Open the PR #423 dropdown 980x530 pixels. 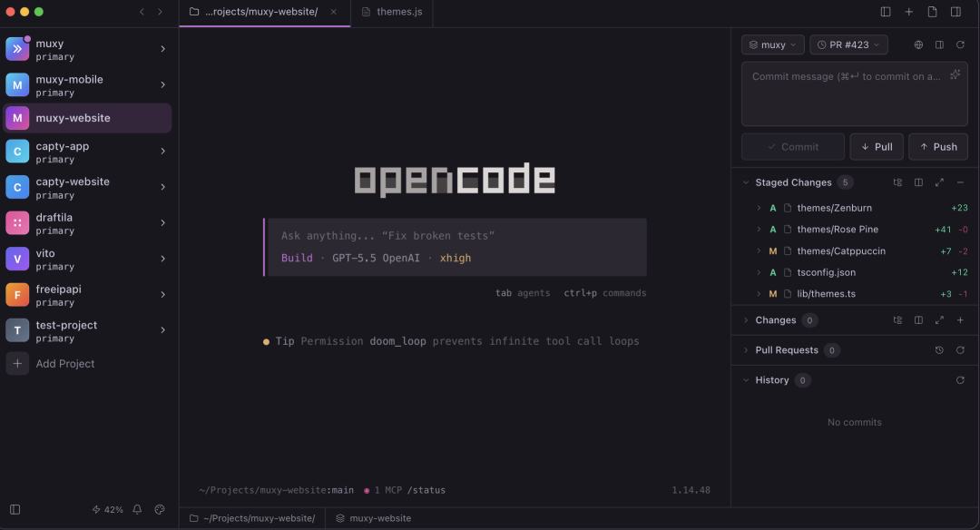tap(848, 45)
